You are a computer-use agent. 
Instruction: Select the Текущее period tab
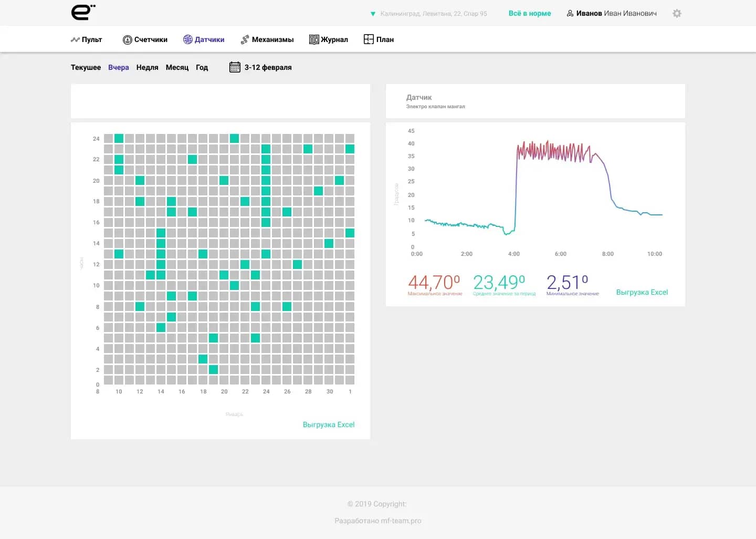click(x=86, y=67)
